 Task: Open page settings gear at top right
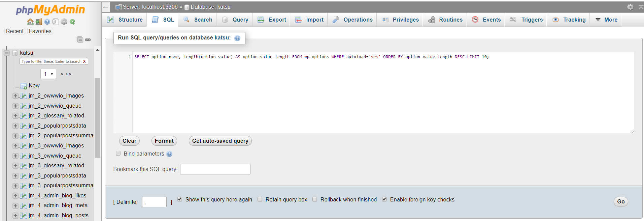[x=630, y=7]
